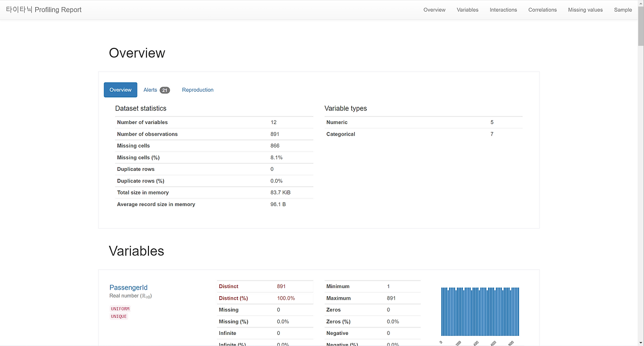Go to the Interactions section
Screen dimensions: 644x346
click(503, 10)
